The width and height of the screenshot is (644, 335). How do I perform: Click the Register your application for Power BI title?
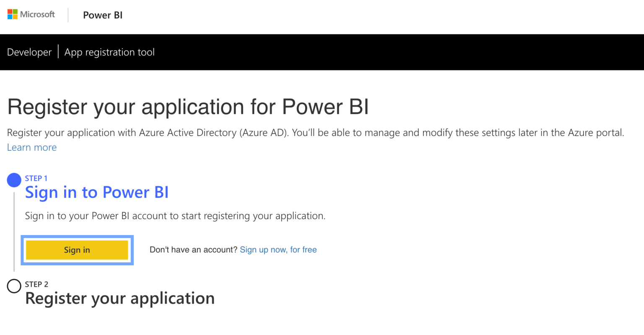[x=187, y=107]
